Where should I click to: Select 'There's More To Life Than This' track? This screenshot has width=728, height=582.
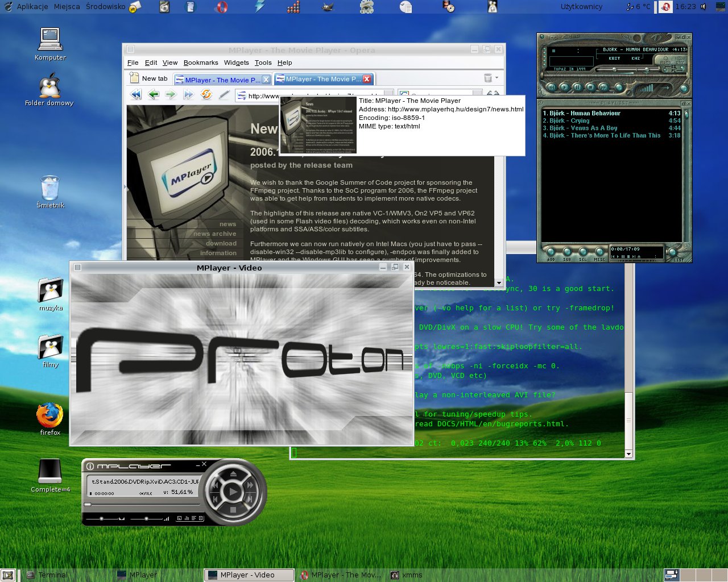pos(611,135)
